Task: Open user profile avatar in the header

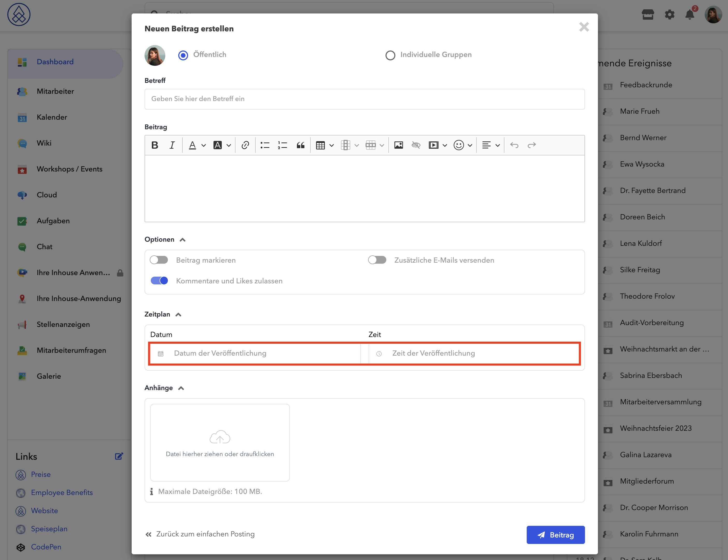Action: 713,15
